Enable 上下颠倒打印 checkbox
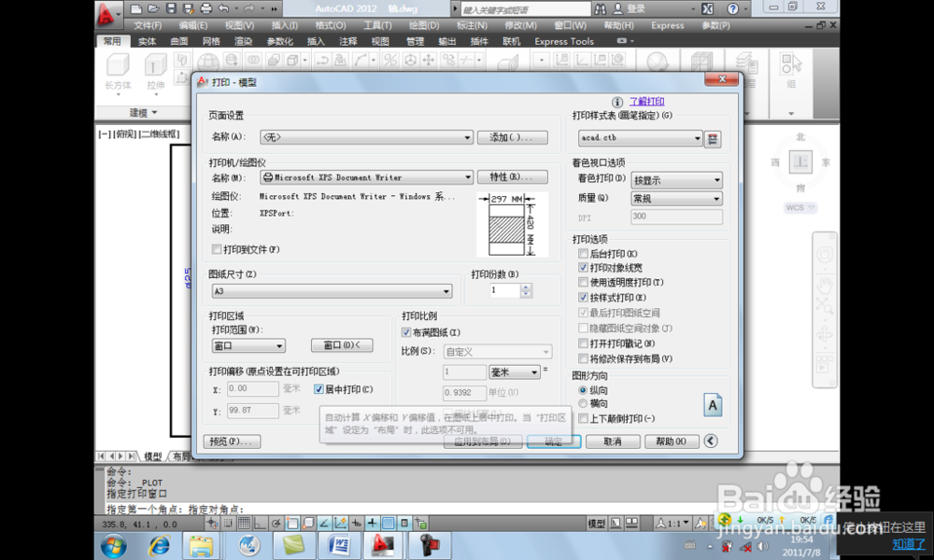934x560 pixels. pos(583,418)
